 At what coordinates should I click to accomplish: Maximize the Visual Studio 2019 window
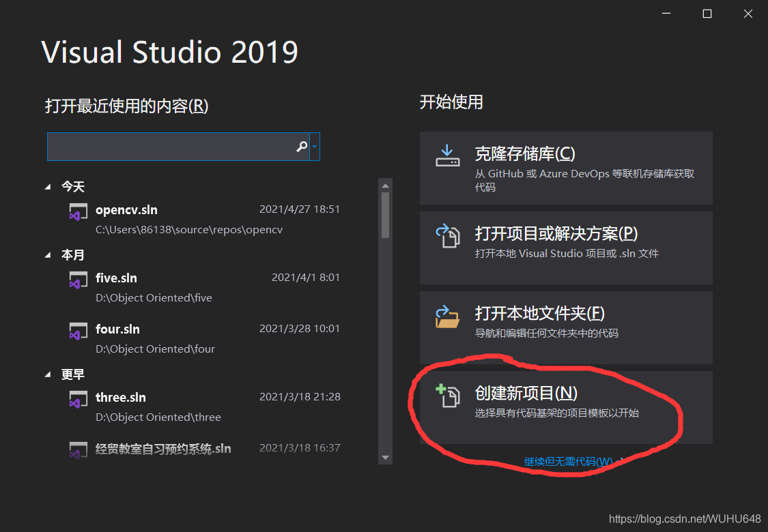point(707,14)
